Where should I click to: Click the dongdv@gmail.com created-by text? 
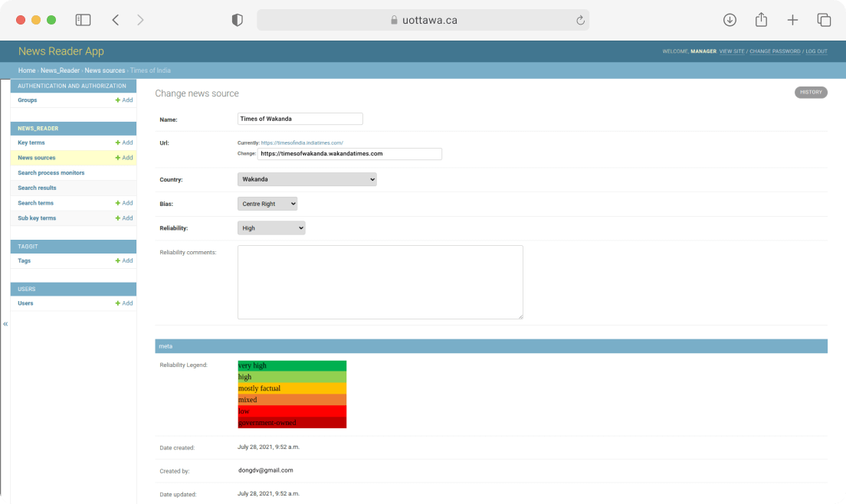265,470
